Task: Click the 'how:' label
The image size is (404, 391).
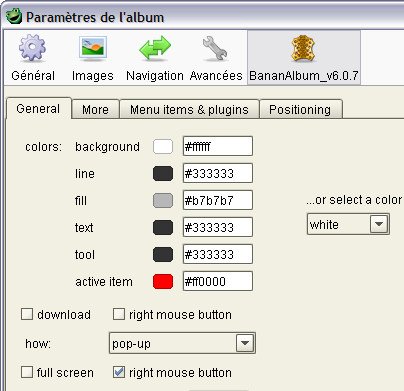Action: [38, 343]
